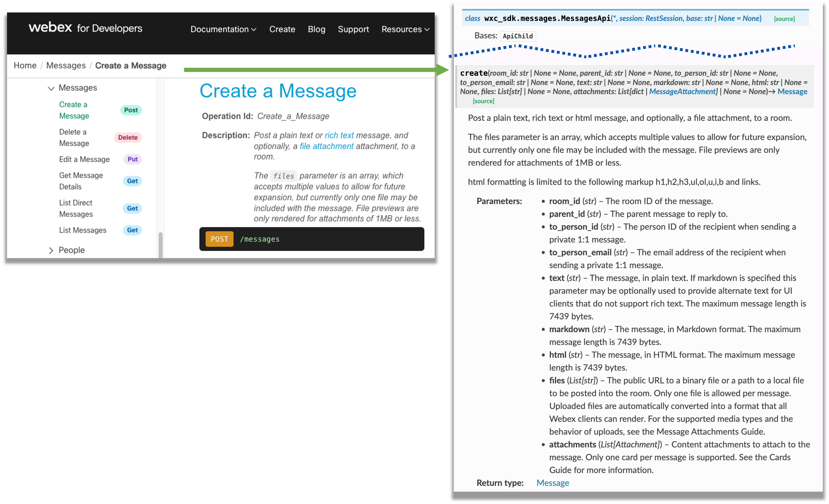This screenshot has width=829, height=504.
Task: Click MessageAttachment link in create signature
Action: point(683,92)
